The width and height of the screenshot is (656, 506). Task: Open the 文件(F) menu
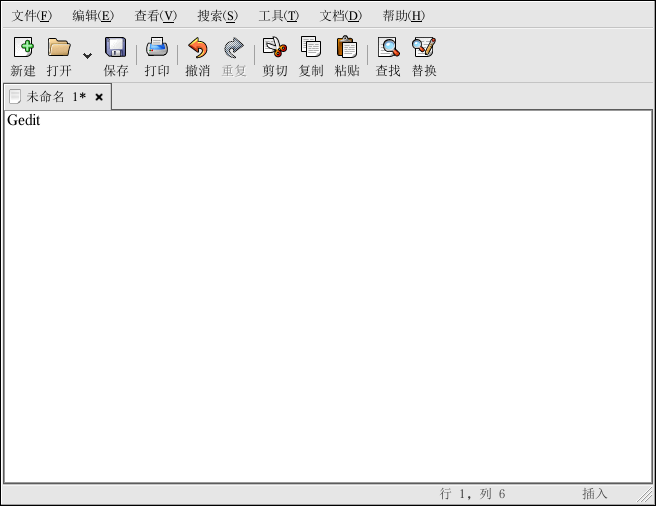click(31, 16)
